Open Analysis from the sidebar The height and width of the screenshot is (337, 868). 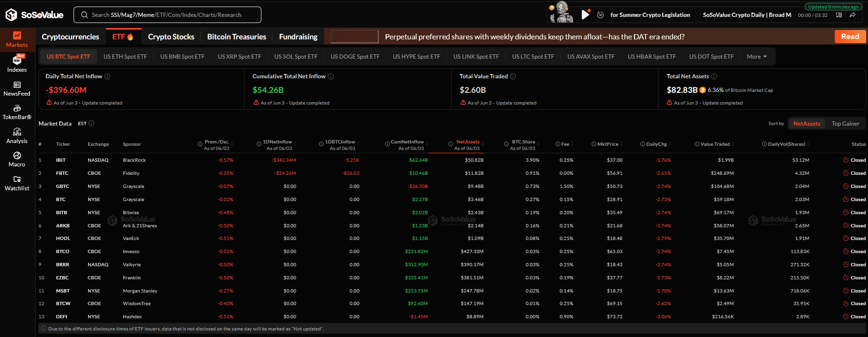click(17, 136)
